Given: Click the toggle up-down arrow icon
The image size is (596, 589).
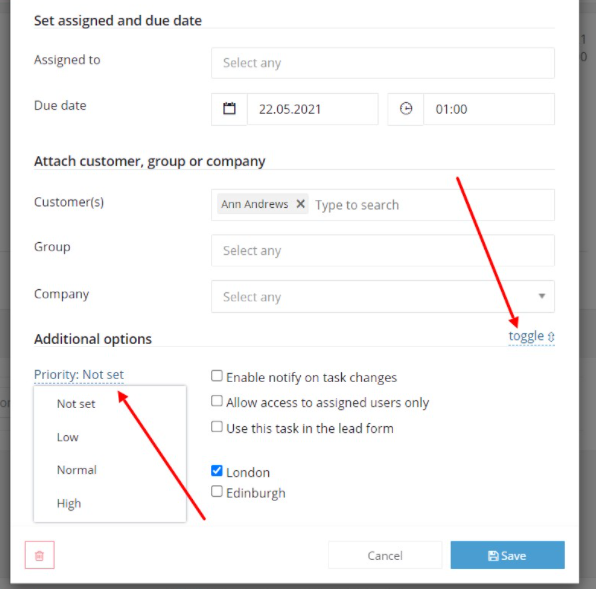Looking at the screenshot, I should (551, 337).
